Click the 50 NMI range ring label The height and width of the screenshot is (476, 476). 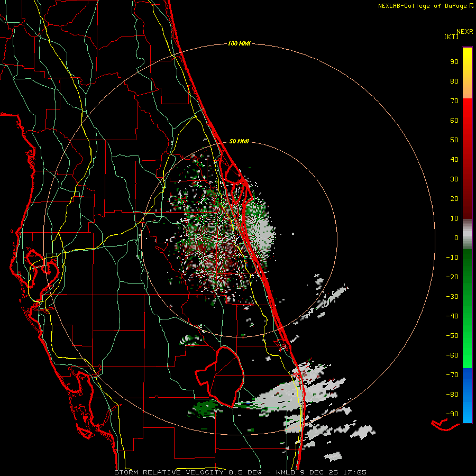click(x=239, y=141)
